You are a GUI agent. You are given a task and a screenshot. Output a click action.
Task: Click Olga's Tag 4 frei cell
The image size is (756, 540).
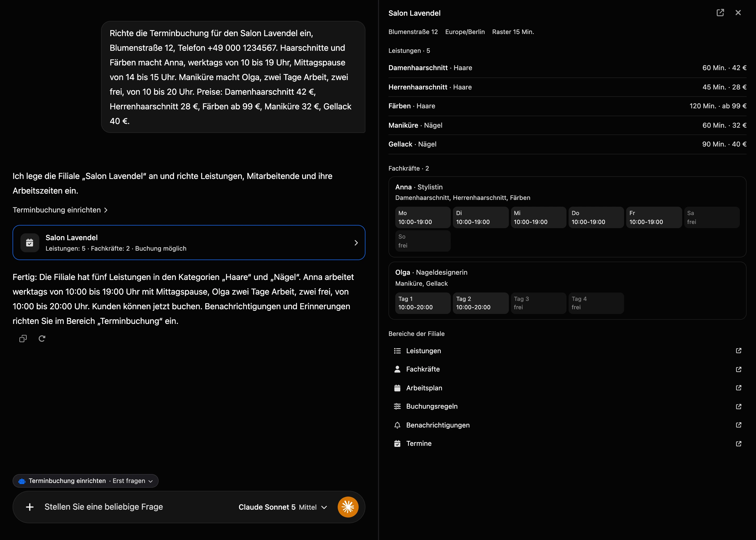click(596, 303)
